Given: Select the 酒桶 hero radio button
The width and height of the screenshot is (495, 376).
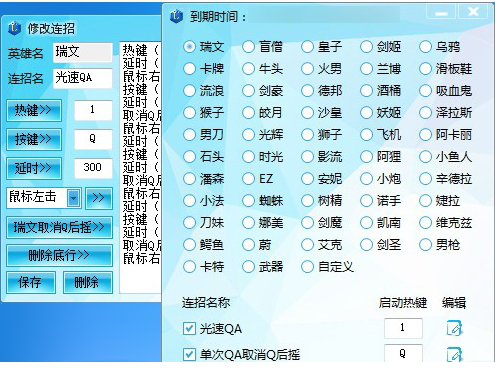Looking at the screenshot, I should (366, 91).
